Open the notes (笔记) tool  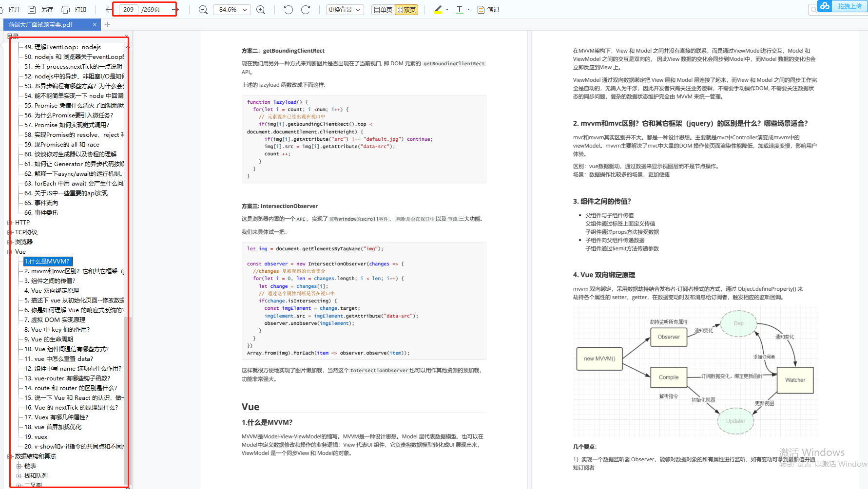tap(488, 10)
